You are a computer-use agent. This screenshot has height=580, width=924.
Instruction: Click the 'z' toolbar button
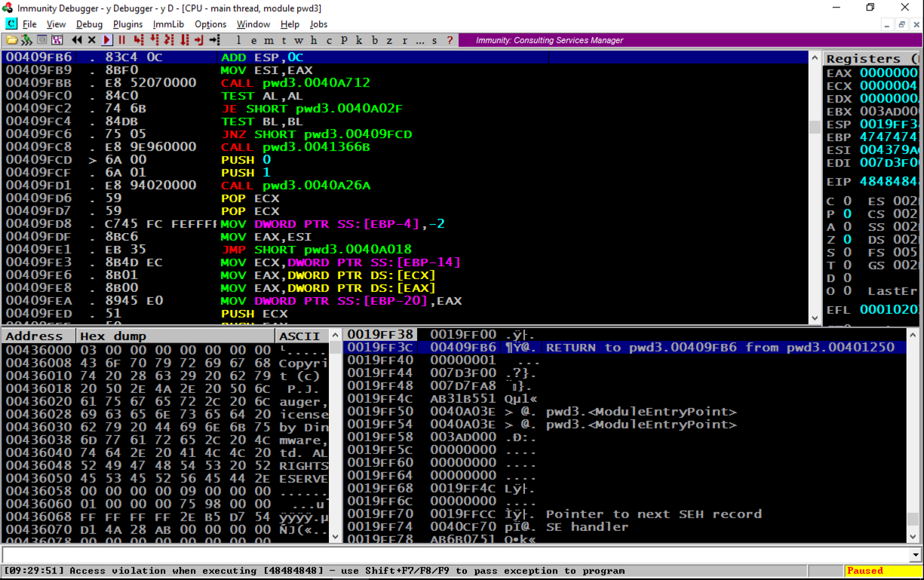click(390, 40)
